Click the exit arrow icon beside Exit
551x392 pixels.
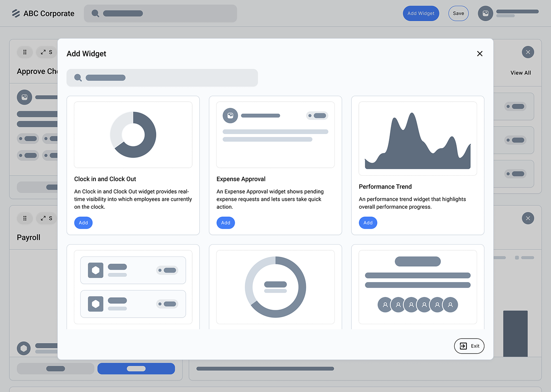click(x=463, y=346)
